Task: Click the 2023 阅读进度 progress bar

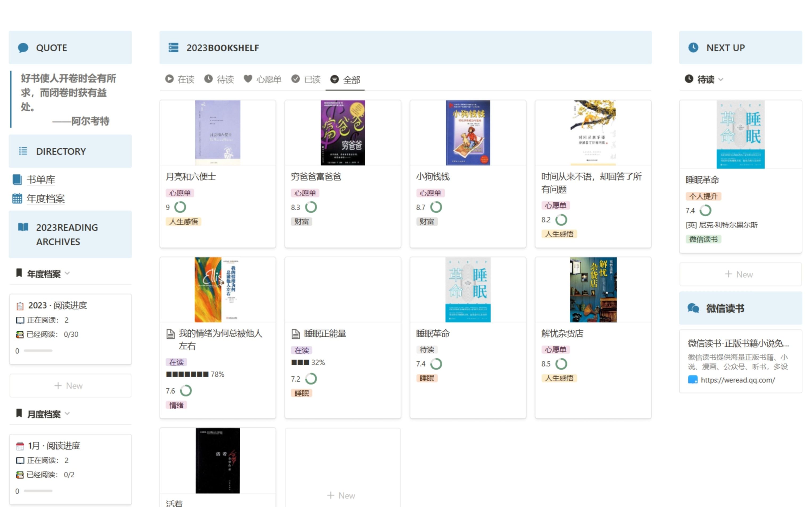Action: coord(38,351)
